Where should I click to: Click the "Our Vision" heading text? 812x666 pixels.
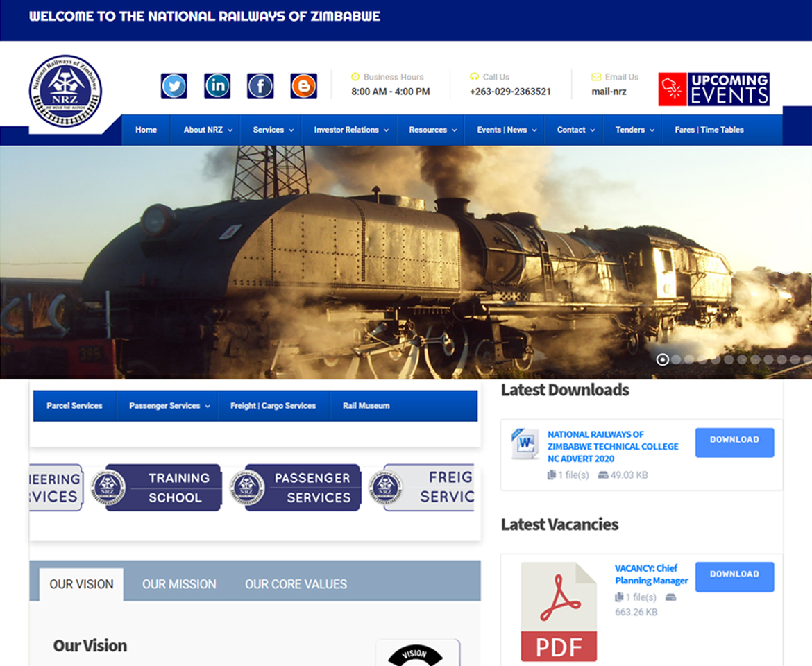coord(90,646)
